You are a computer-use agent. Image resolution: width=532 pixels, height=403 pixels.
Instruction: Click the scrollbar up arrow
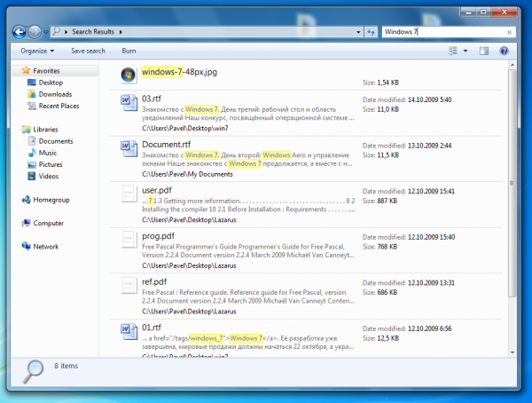pos(512,65)
